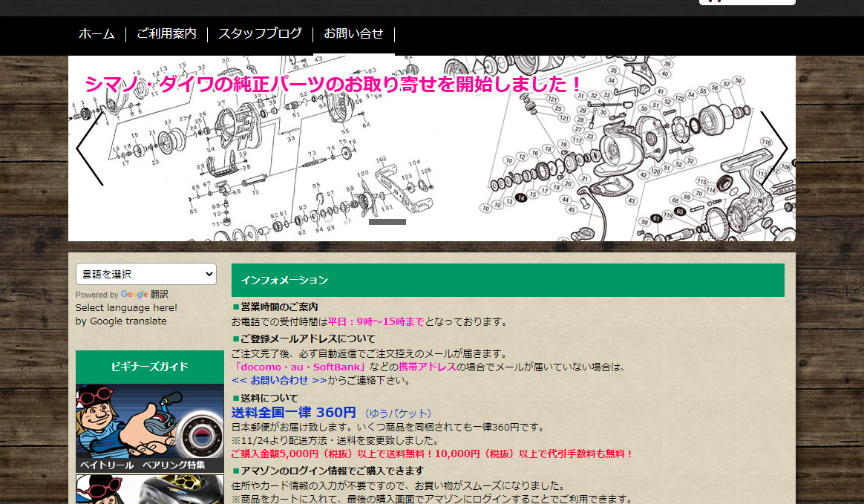The width and height of the screenshot is (864, 504).
Task: Open the お問い合せ menu item
Action: coord(353,34)
